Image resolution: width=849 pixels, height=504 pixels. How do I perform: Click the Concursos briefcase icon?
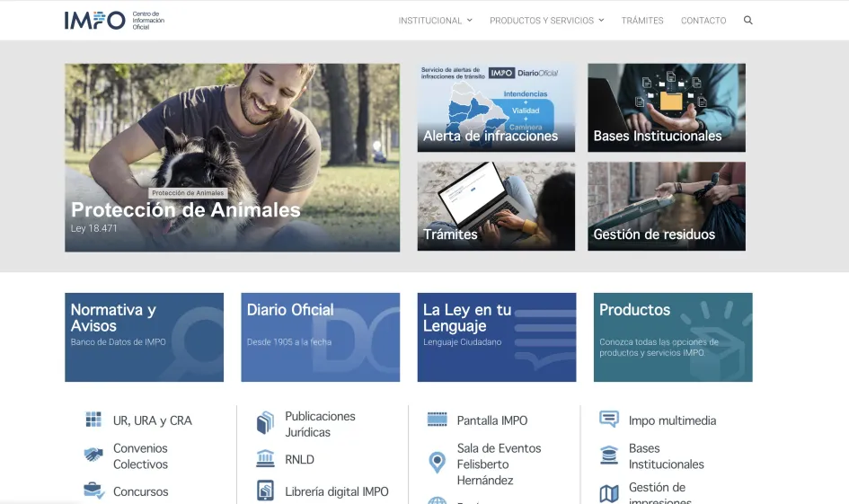(x=93, y=491)
